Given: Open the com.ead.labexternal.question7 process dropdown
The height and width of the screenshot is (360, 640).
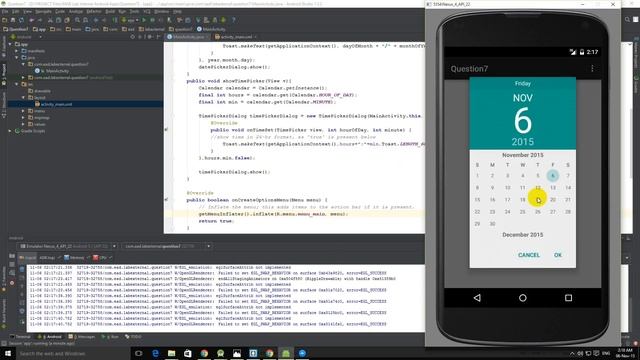Looking at the screenshot, I should (x=167, y=246).
